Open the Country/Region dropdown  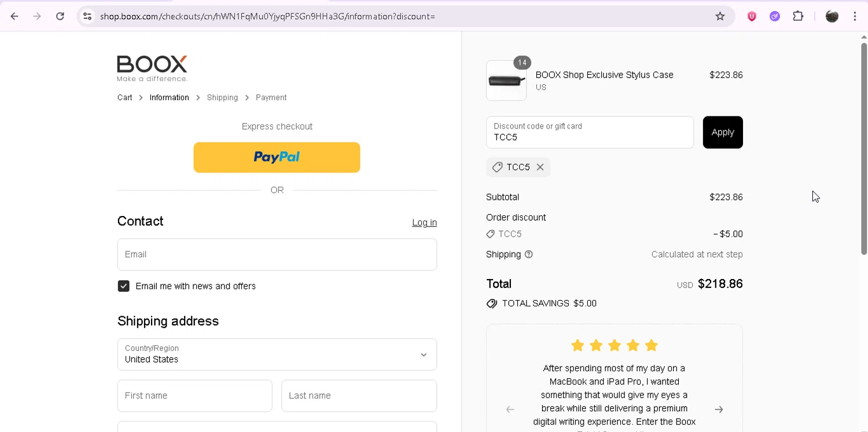coord(277,354)
